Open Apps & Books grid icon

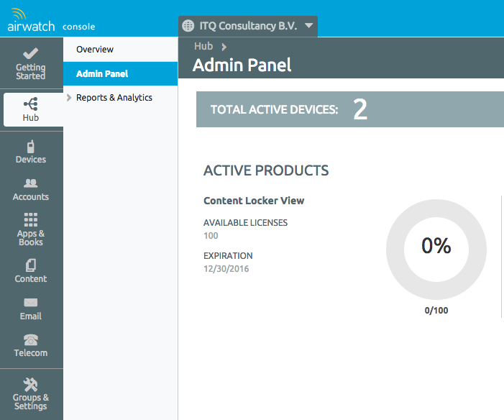click(31, 220)
